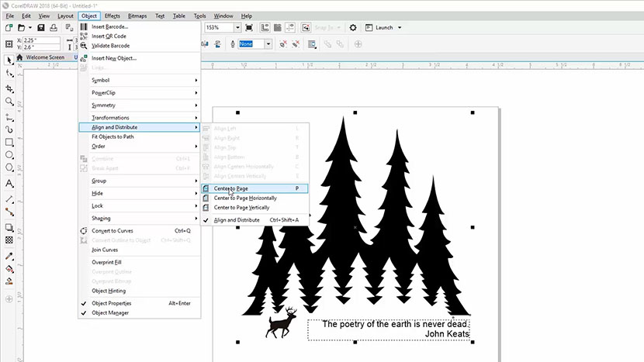
Task: Choose Center to Page Horizontally
Action: pos(245,198)
